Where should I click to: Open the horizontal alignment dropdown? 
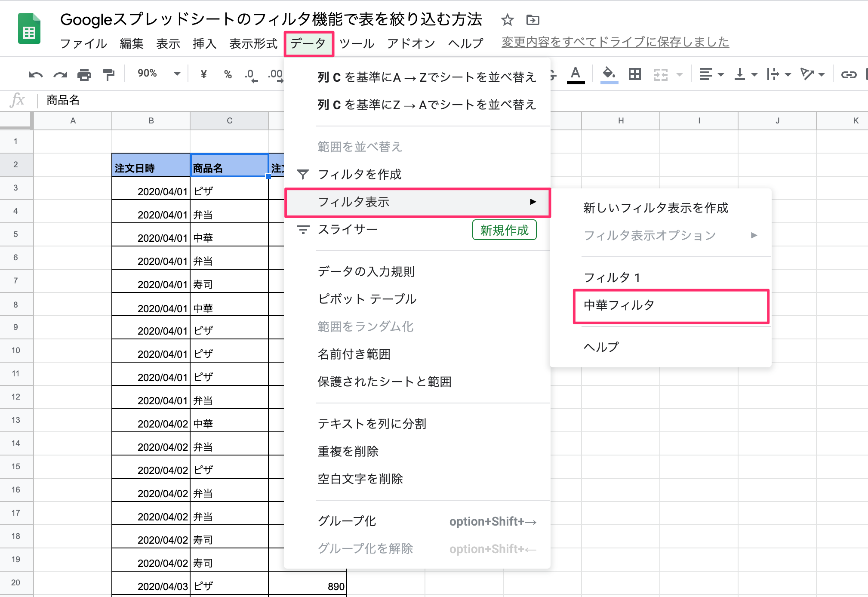click(x=711, y=74)
